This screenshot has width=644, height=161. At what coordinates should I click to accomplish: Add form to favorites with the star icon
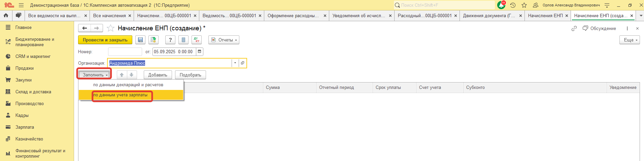pyautogui.click(x=110, y=28)
